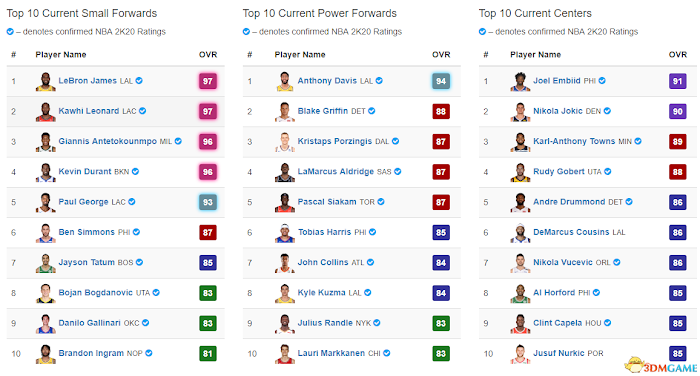
Task: Select Kevin Durant name link
Action: 85,171
